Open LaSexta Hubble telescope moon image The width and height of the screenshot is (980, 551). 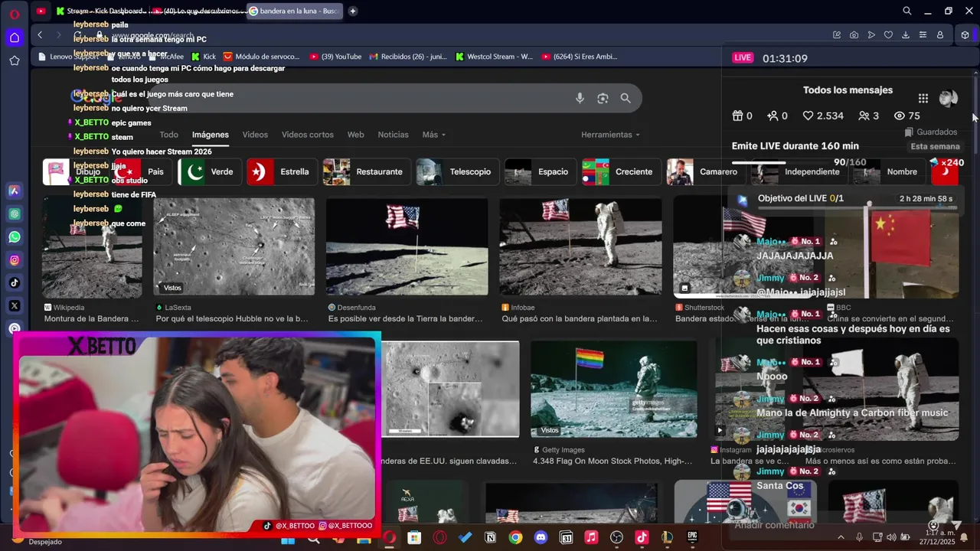(234, 246)
